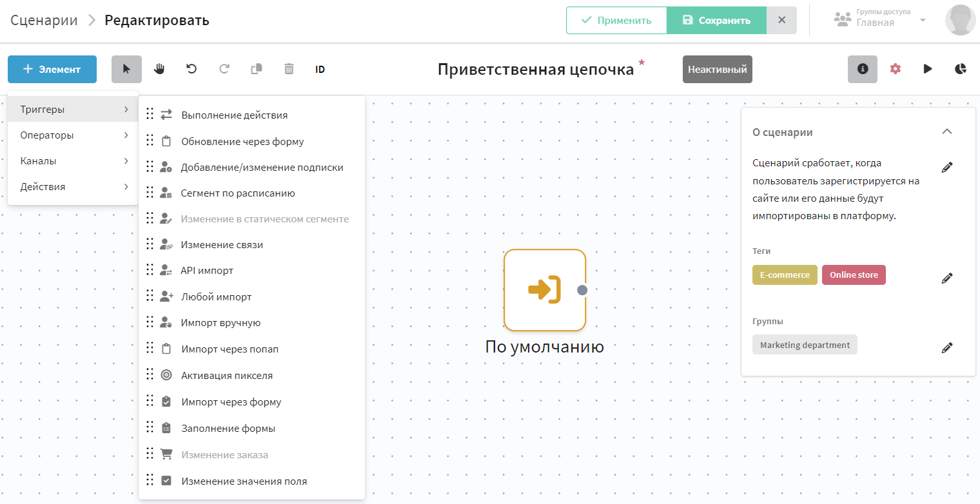Show element IDs with ID button

pos(320,69)
